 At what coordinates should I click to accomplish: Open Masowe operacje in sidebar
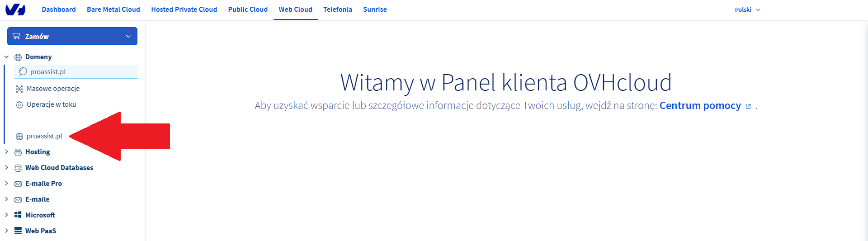click(x=53, y=89)
